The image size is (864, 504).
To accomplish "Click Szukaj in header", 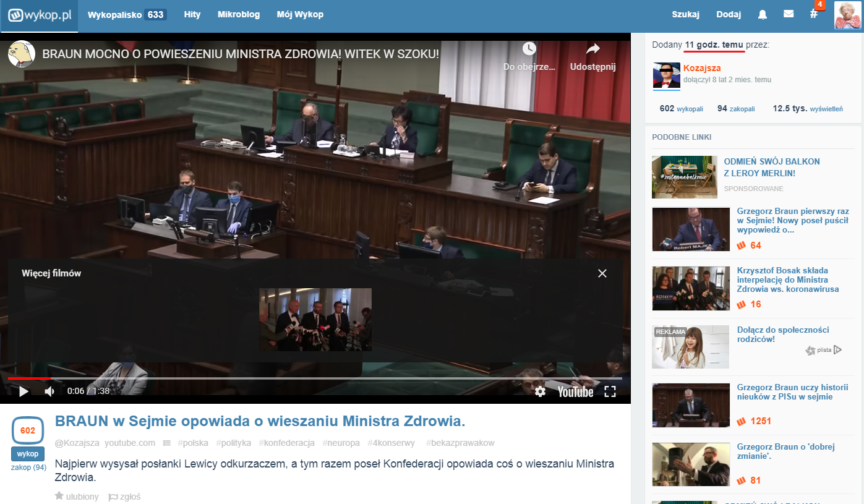I will point(685,14).
